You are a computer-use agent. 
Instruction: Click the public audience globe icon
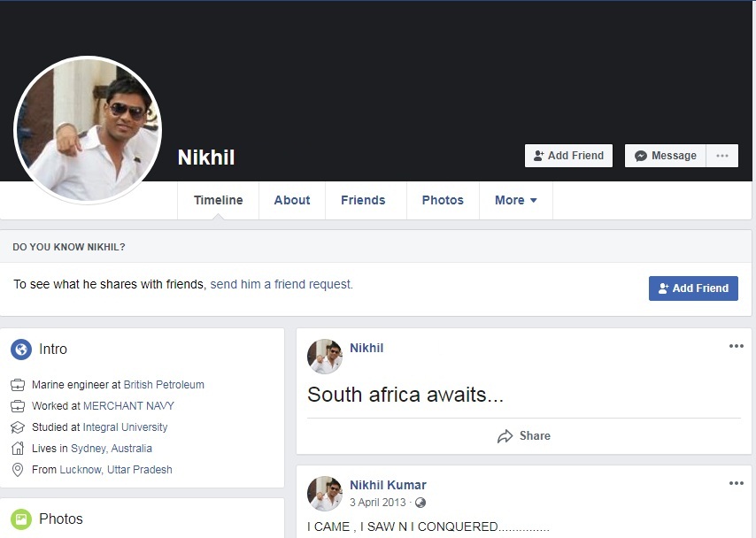[420, 503]
